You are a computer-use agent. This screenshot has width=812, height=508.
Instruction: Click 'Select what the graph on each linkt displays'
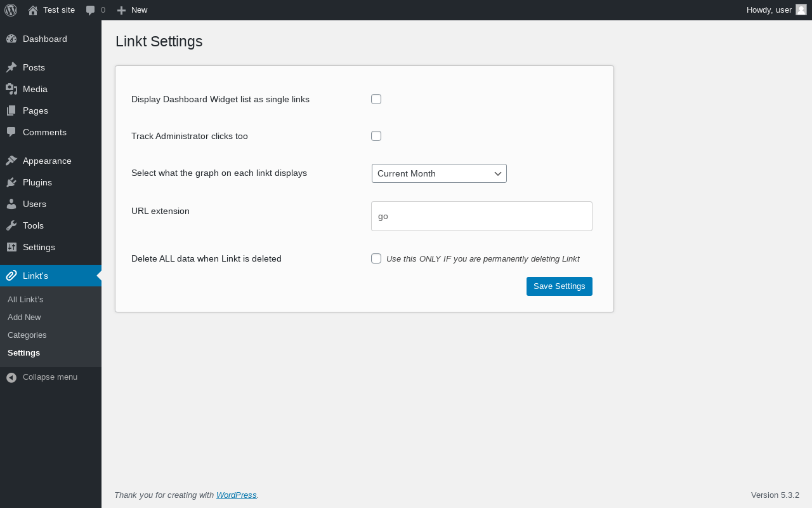[x=219, y=173]
